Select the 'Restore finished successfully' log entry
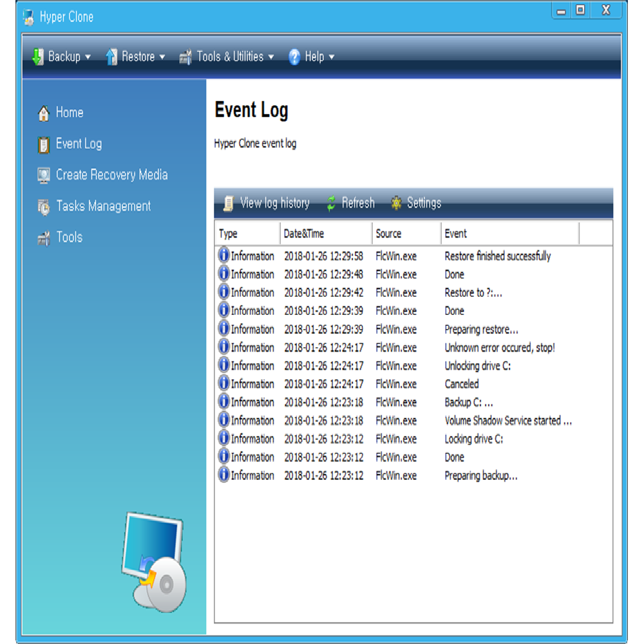Image resolution: width=644 pixels, height=644 pixels. coord(497,256)
